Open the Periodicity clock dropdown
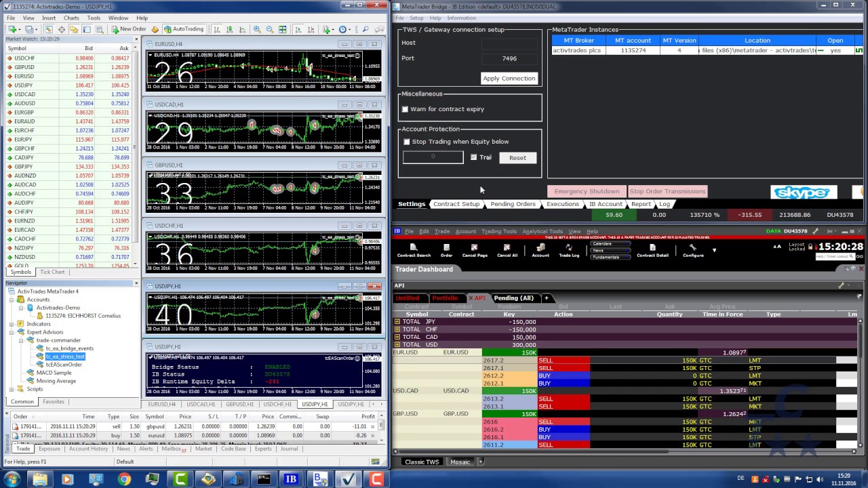This screenshot has width=868, height=488. point(345,29)
